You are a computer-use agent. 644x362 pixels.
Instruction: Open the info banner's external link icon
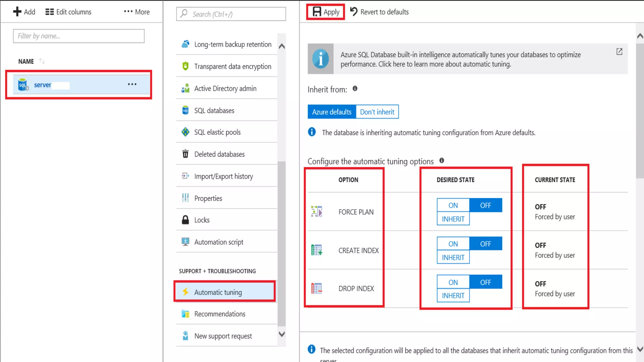pyautogui.click(x=619, y=52)
